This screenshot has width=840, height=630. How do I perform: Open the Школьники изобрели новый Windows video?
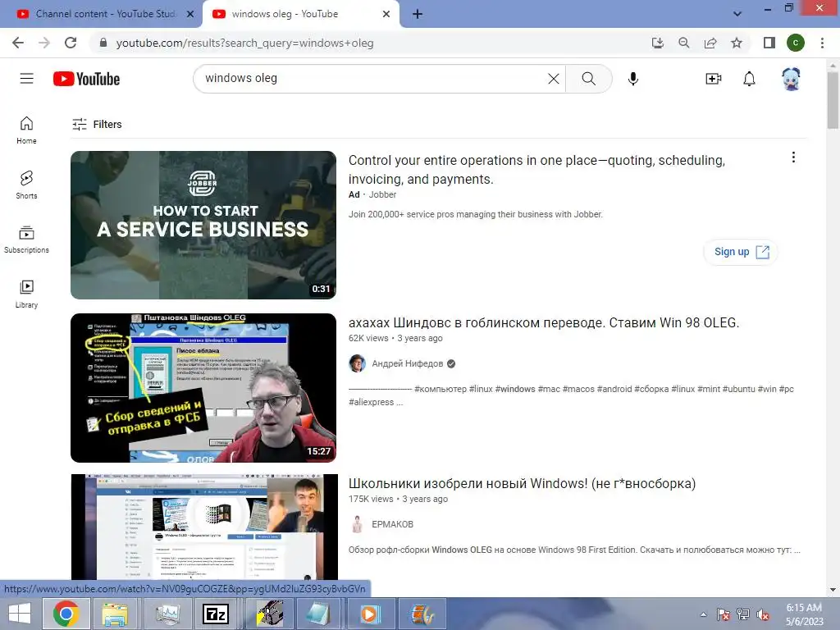tap(522, 483)
